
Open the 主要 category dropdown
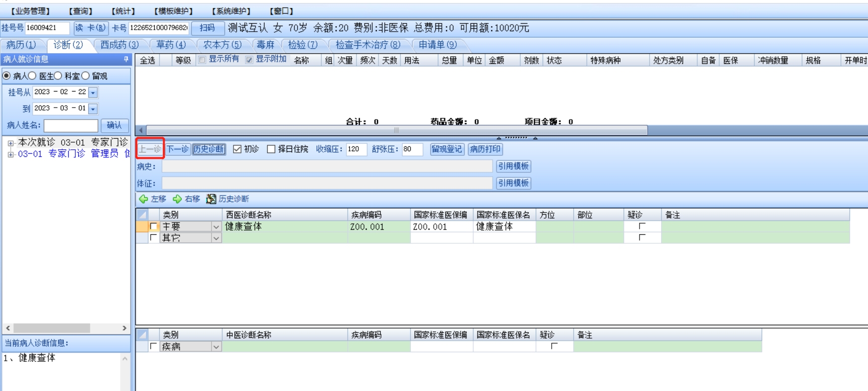[x=216, y=227]
